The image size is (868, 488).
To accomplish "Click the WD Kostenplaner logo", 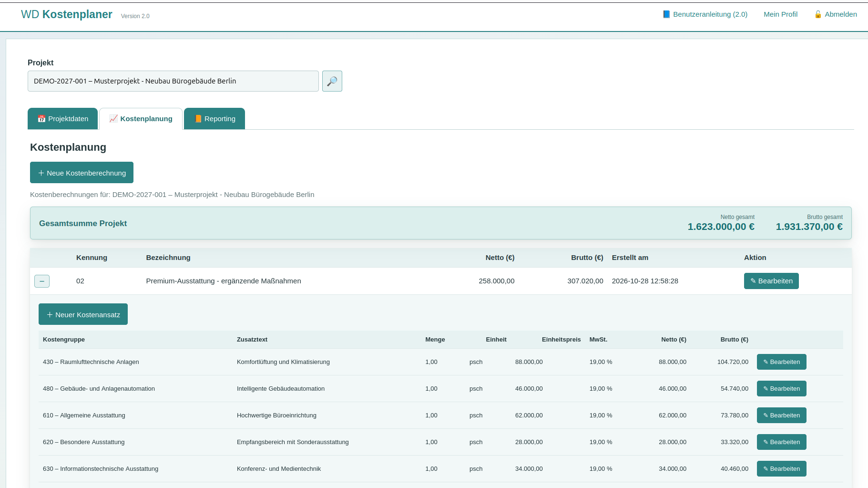I will point(67,14).
